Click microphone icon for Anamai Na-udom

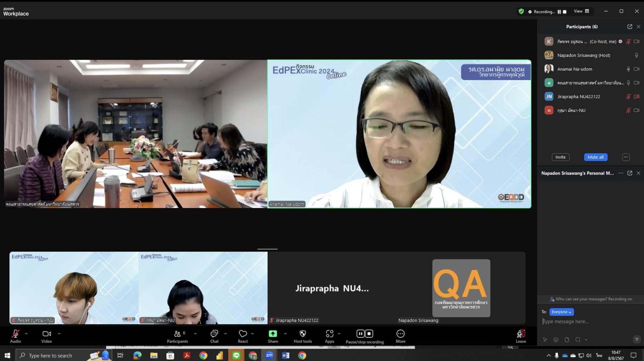click(x=628, y=69)
